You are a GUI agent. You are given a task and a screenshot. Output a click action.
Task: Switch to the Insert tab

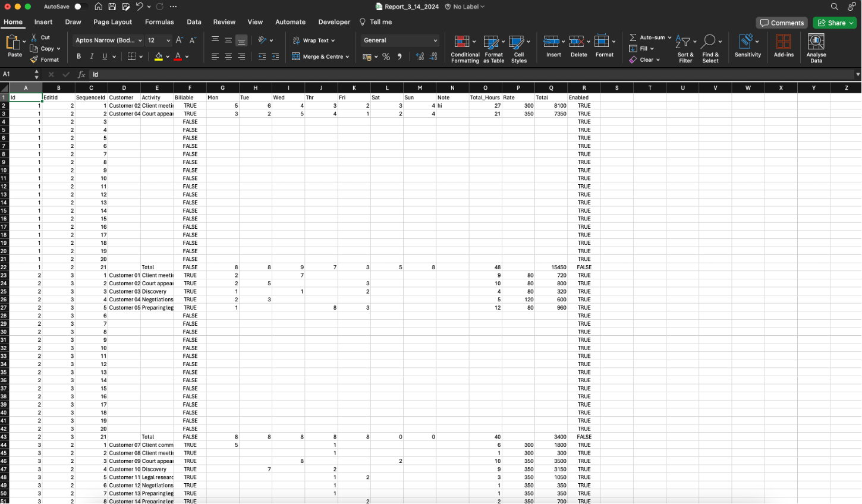[x=43, y=22]
